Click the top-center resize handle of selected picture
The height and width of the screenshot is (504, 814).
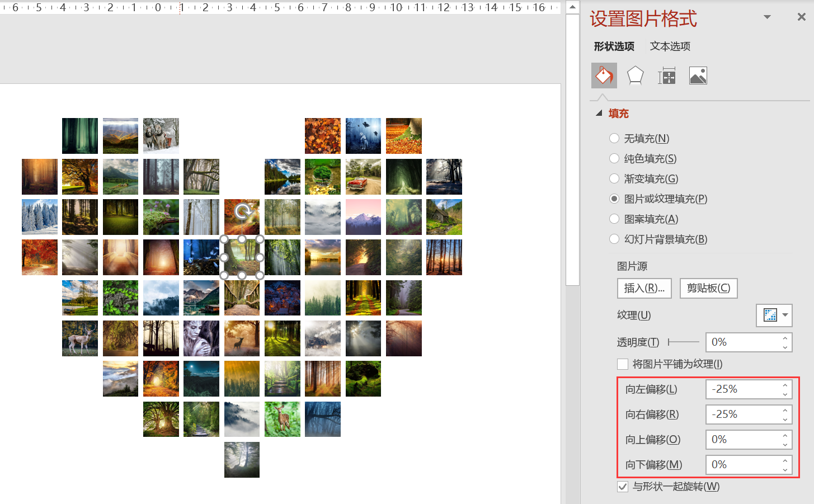pos(242,239)
